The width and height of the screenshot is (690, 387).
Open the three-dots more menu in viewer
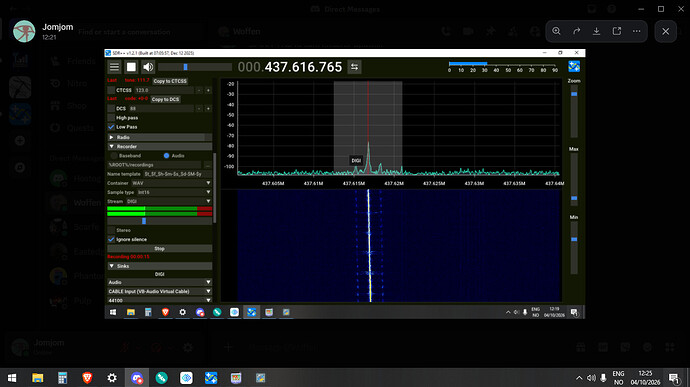click(637, 31)
